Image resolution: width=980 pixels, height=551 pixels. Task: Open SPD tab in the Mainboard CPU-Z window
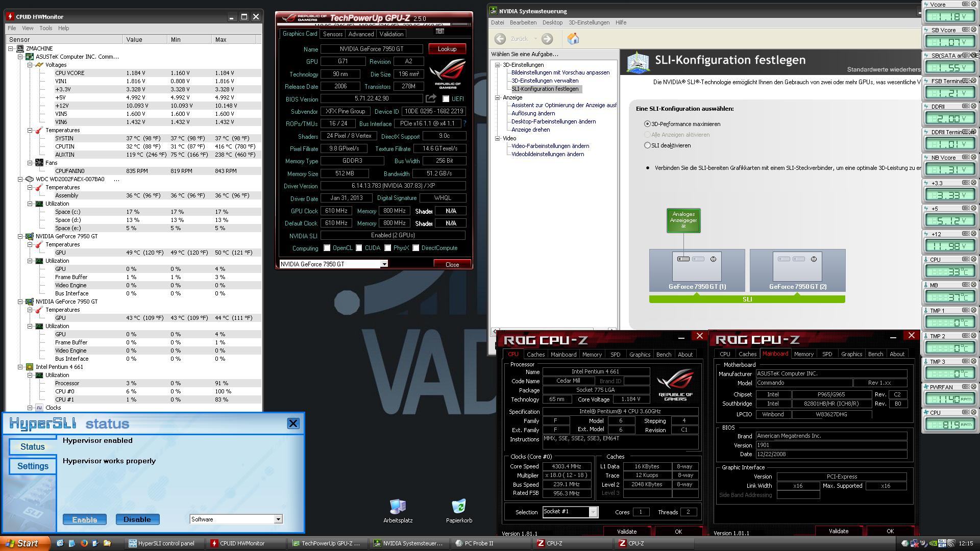(x=827, y=354)
